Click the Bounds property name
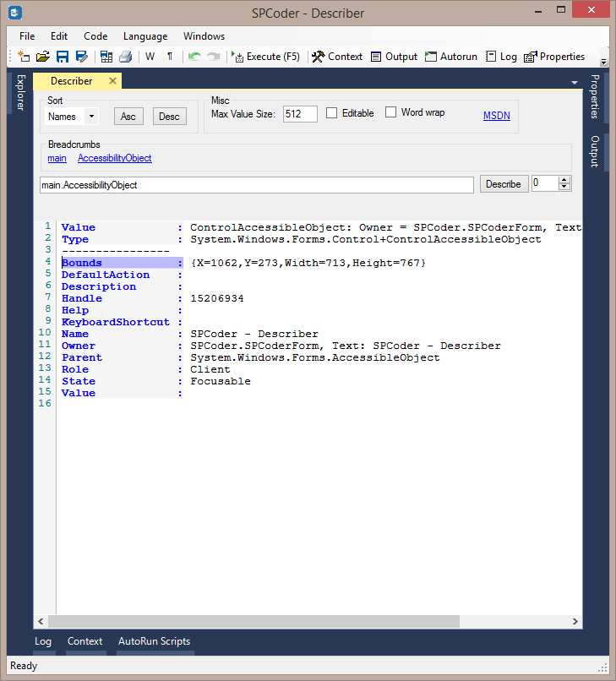 coord(82,263)
